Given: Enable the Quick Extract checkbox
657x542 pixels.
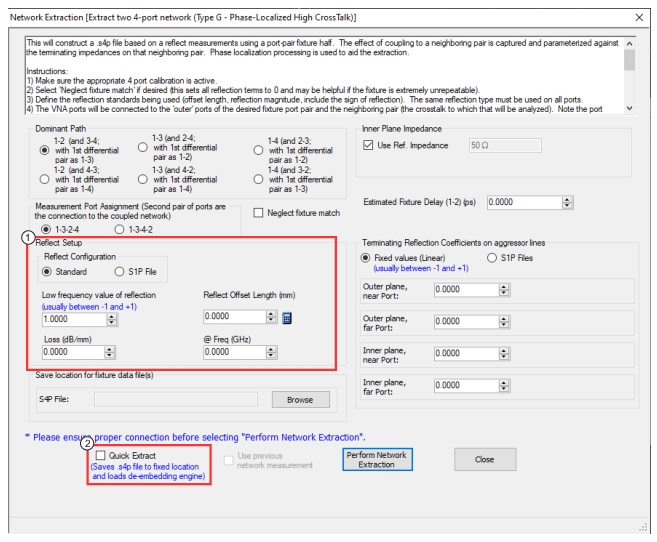Looking at the screenshot, I should click(x=100, y=455).
